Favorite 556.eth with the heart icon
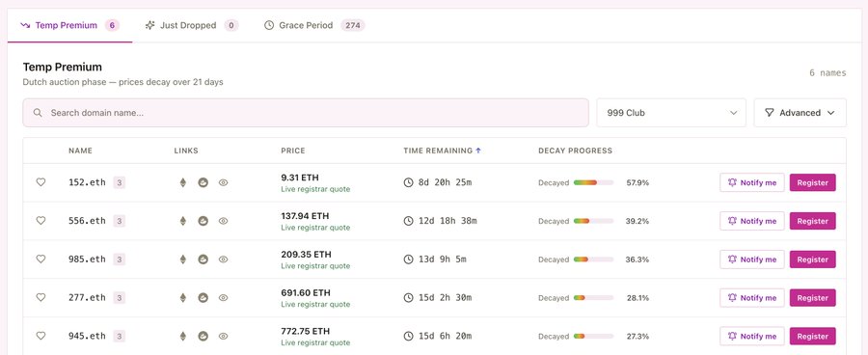The width and height of the screenshot is (868, 355). point(41,220)
